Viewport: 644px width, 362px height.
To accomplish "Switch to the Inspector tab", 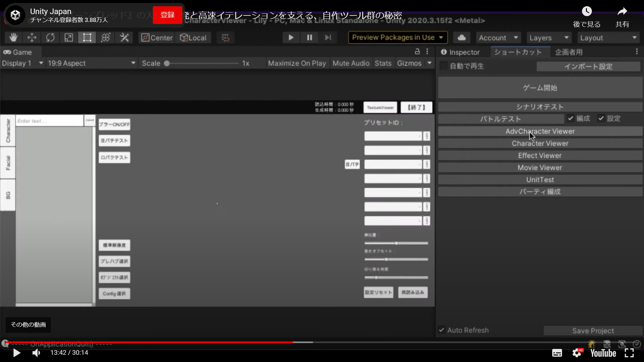I will [x=460, y=52].
